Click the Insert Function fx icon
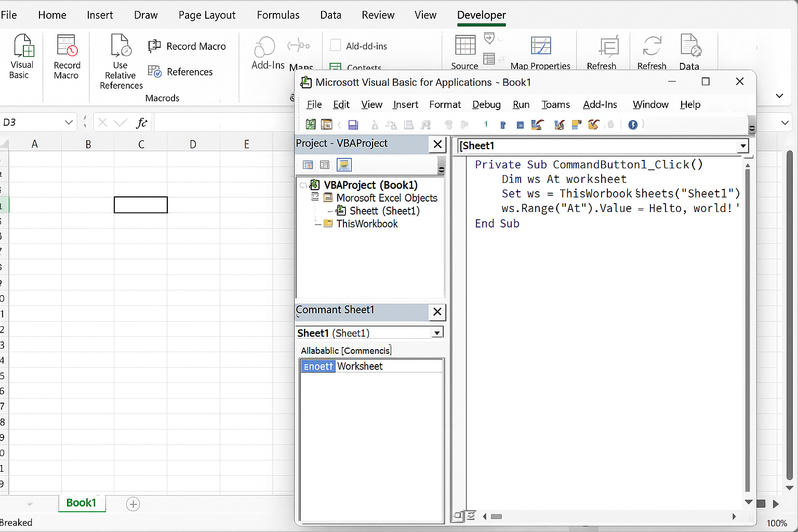The width and height of the screenshot is (798, 532). [x=141, y=123]
